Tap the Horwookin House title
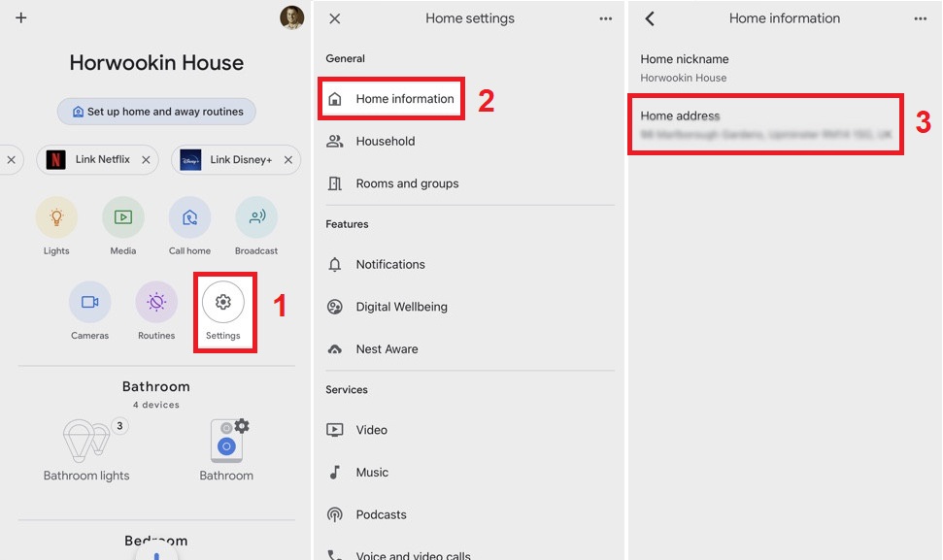The width and height of the screenshot is (943, 560). [156, 62]
